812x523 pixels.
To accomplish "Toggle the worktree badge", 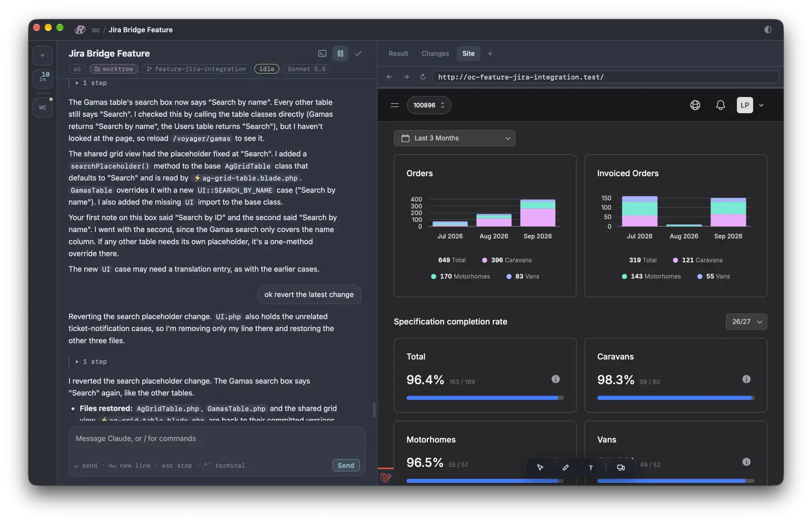I will tap(114, 69).
